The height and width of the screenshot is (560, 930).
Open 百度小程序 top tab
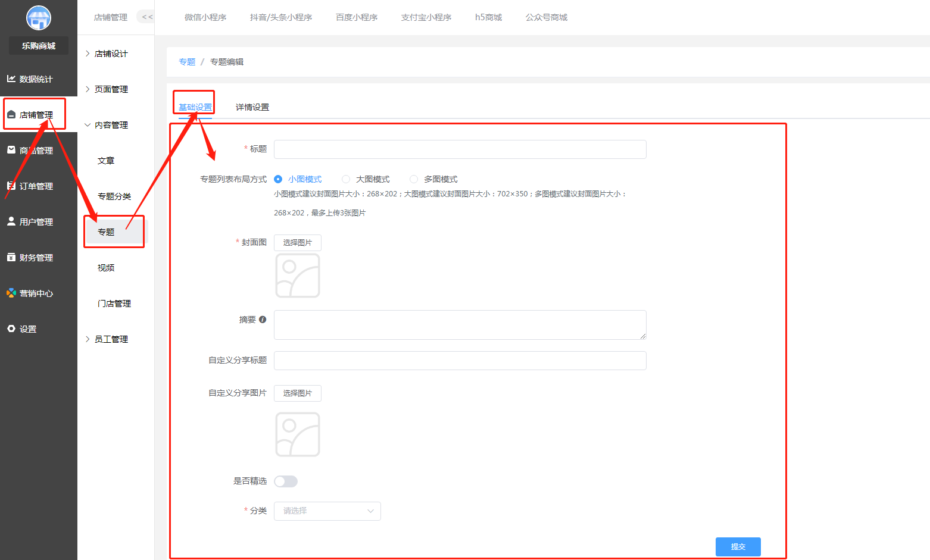point(357,17)
